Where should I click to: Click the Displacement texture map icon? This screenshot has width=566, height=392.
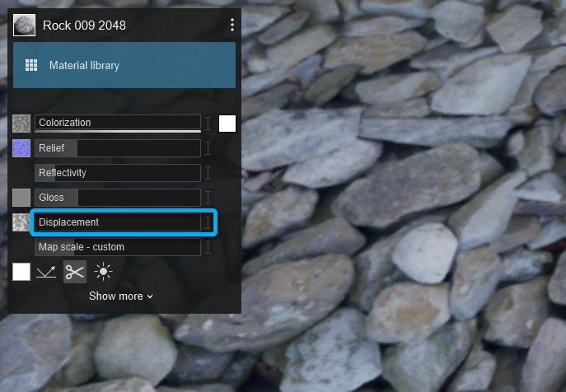tap(21, 222)
